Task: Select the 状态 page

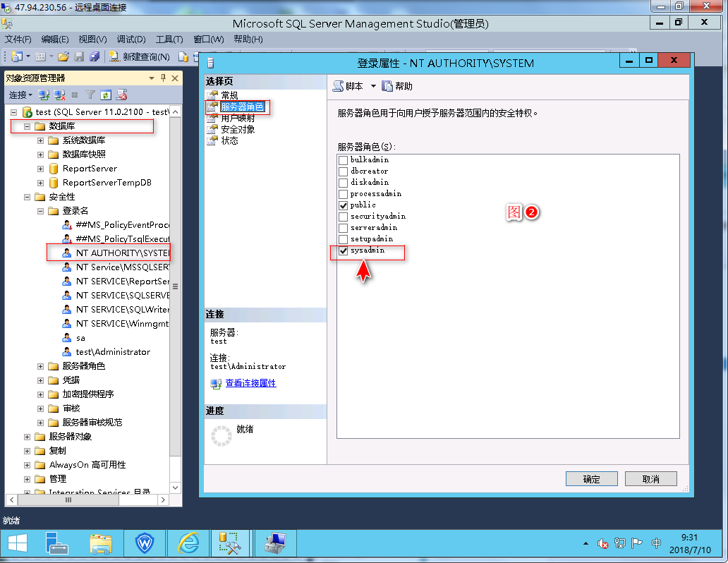Action: pyautogui.click(x=229, y=141)
